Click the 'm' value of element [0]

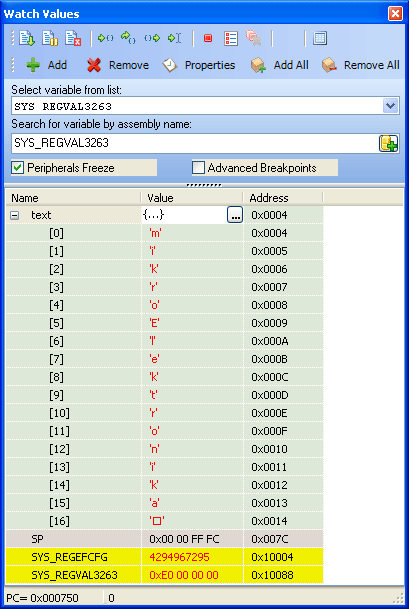156,233
